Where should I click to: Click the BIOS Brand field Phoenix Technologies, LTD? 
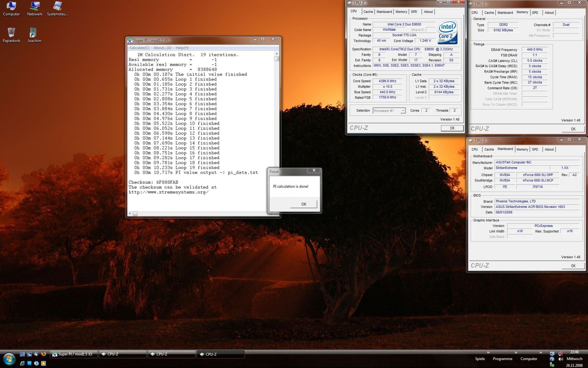537,201
